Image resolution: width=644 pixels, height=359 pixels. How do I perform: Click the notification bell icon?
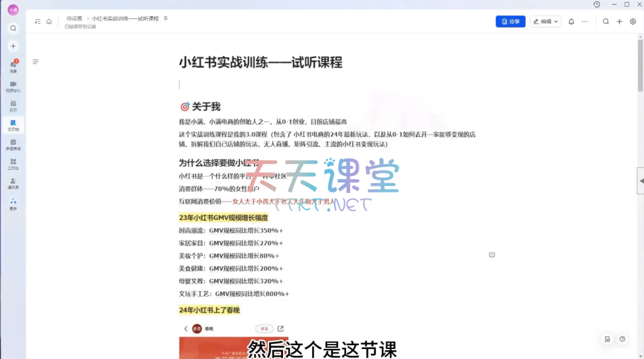coord(571,21)
